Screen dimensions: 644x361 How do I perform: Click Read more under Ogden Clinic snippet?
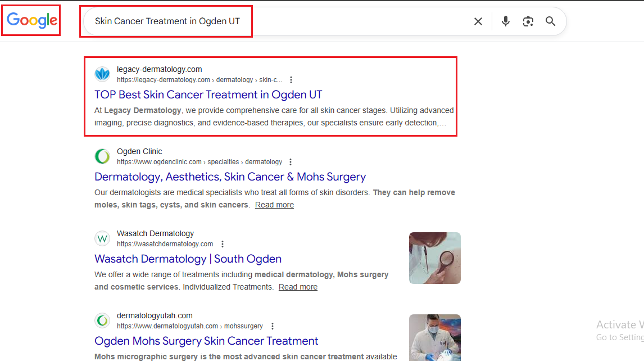pyautogui.click(x=274, y=205)
